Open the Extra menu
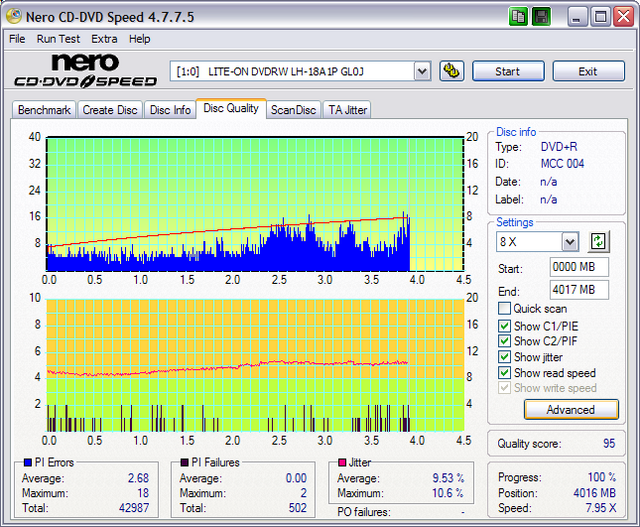 [x=104, y=39]
